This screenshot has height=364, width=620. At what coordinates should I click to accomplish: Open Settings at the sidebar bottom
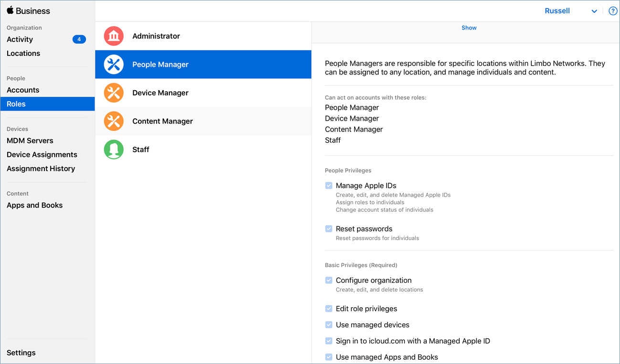click(x=21, y=353)
